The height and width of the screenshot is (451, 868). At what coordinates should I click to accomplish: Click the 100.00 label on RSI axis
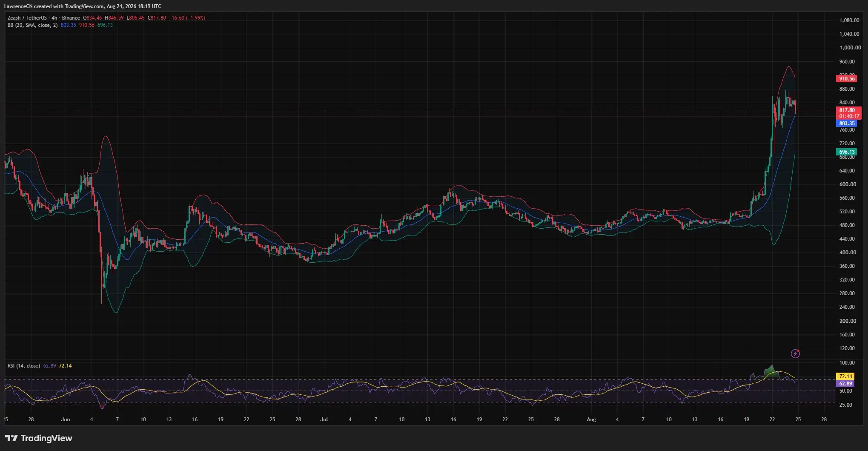(x=847, y=363)
